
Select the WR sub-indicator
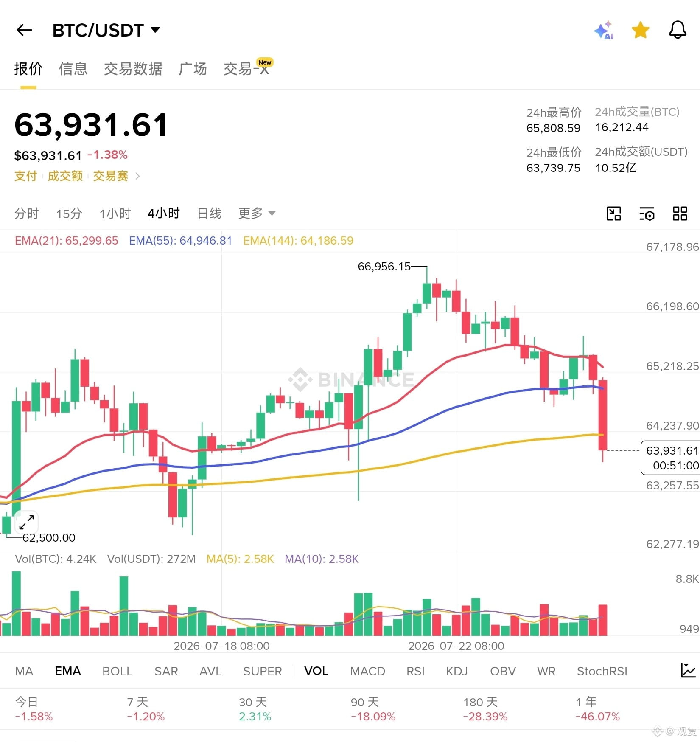(x=546, y=671)
